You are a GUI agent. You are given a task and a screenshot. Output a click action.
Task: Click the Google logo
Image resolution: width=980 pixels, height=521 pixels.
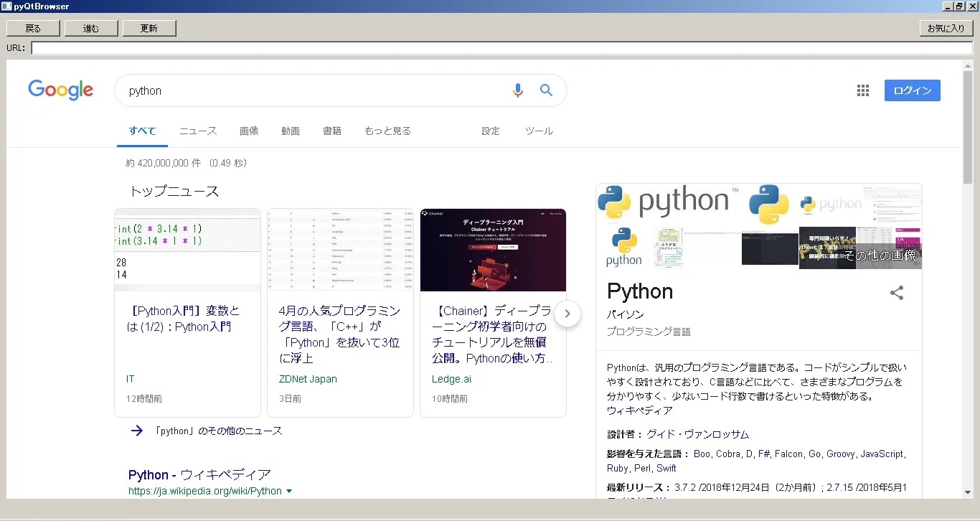tap(61, 90)
